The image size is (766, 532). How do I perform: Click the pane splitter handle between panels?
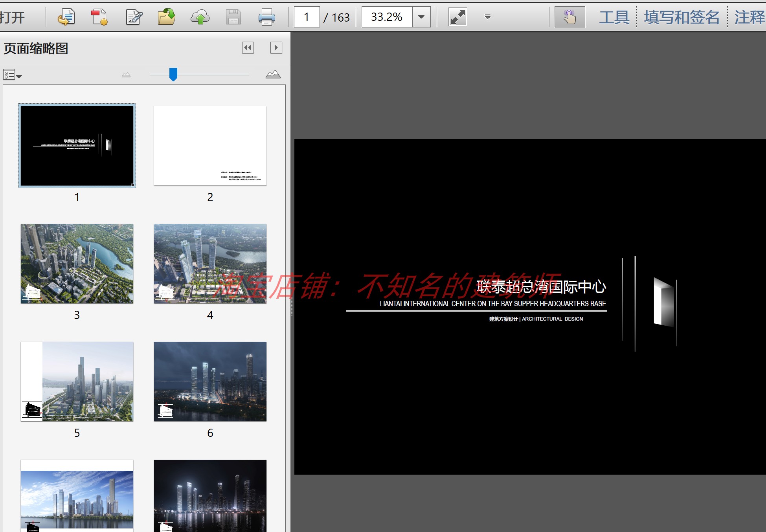coord(292,307)
